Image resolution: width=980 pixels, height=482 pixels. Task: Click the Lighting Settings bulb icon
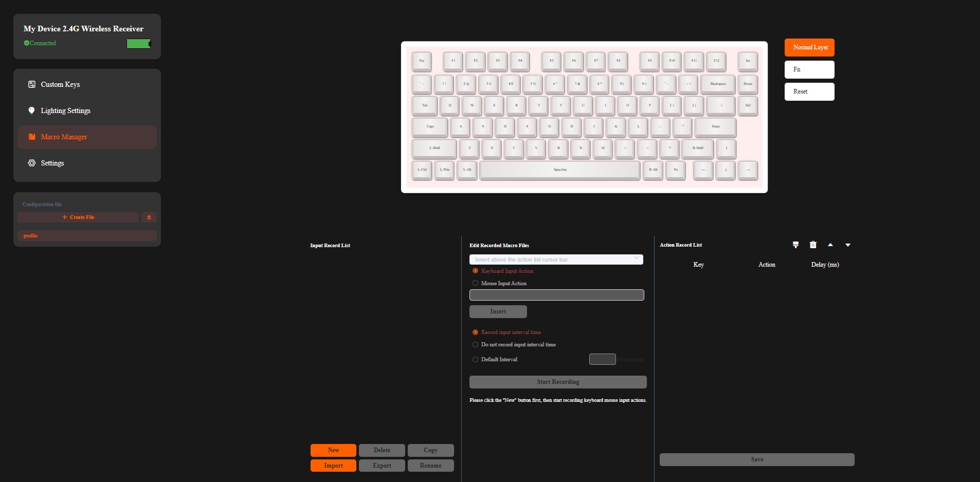32,110
